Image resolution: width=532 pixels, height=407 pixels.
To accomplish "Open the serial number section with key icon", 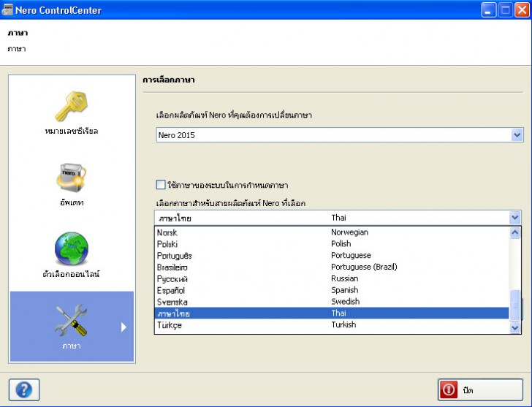I will coord(72,113).
